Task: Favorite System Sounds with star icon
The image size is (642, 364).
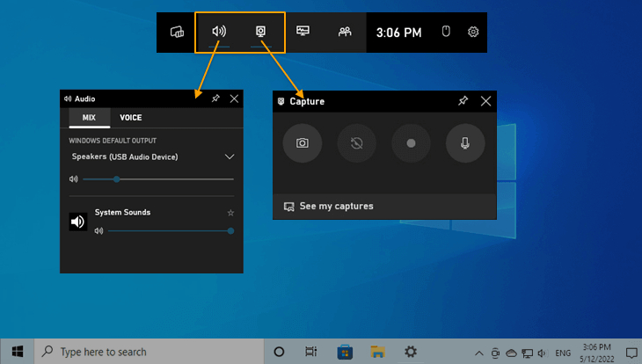Action: click(x=230, y=213)
